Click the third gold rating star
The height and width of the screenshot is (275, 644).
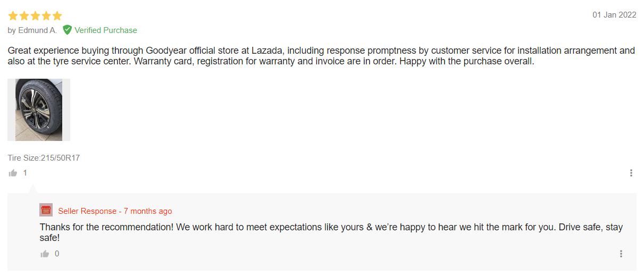click(35, 15)
